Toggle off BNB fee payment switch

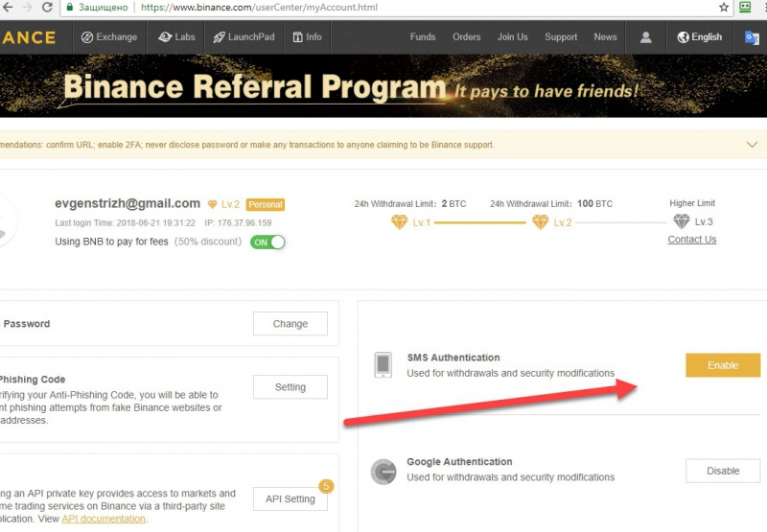tap(267, 243)
